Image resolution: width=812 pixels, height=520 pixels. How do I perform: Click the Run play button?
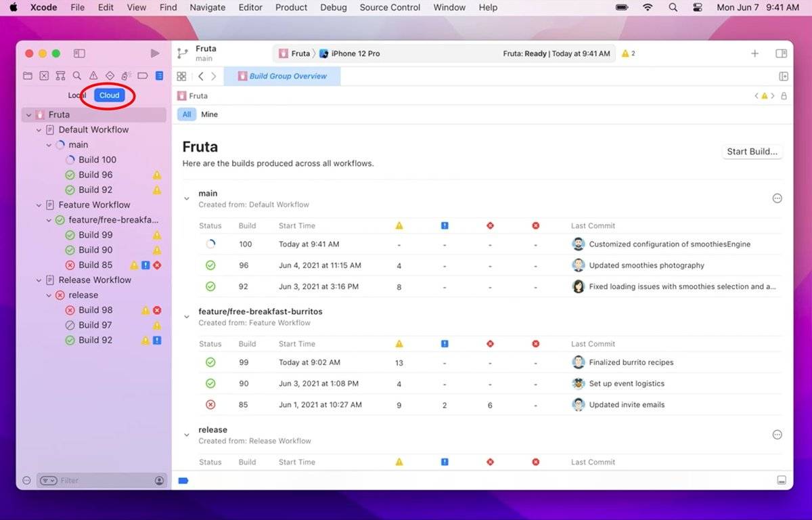pos(155,53)
